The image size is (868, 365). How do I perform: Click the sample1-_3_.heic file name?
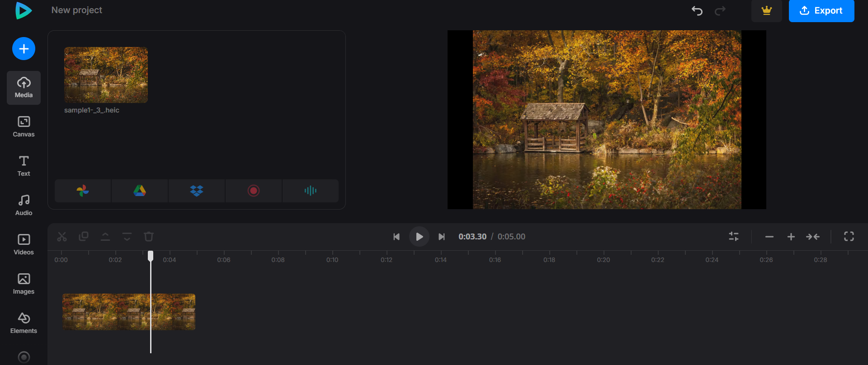(92, 110)
